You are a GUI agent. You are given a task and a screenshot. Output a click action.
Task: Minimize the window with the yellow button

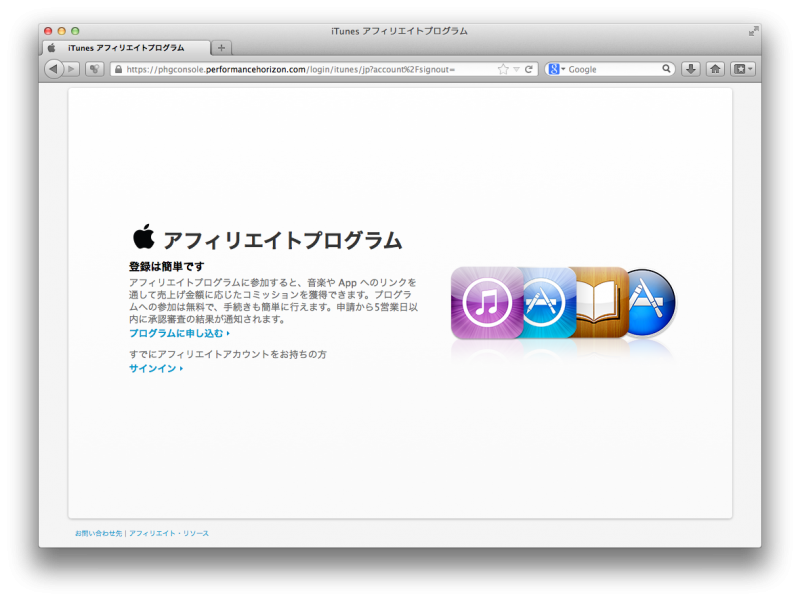62,31
